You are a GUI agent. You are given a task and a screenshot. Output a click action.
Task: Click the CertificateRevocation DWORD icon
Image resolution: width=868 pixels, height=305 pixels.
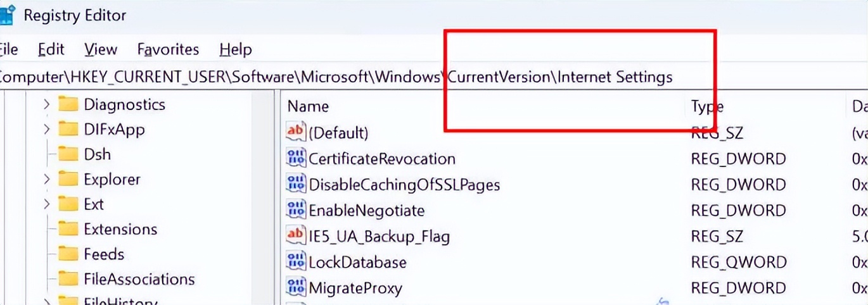[x=296, y=158]
